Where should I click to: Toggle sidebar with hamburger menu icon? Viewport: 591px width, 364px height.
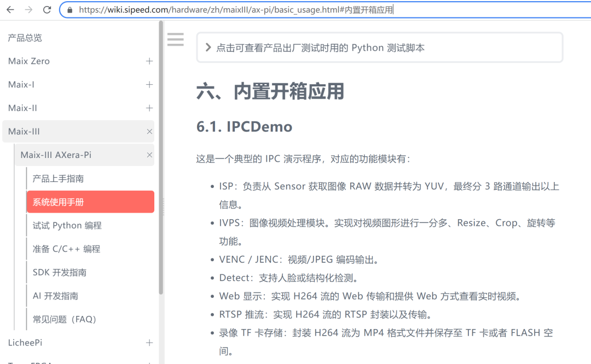(x=175, y=39)
